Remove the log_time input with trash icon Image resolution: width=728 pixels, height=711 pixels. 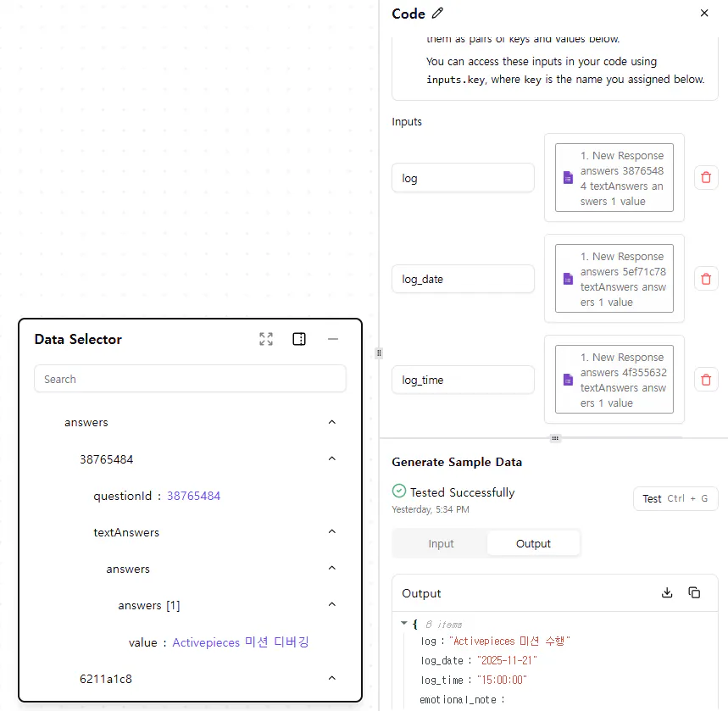(x=706, y=380)
